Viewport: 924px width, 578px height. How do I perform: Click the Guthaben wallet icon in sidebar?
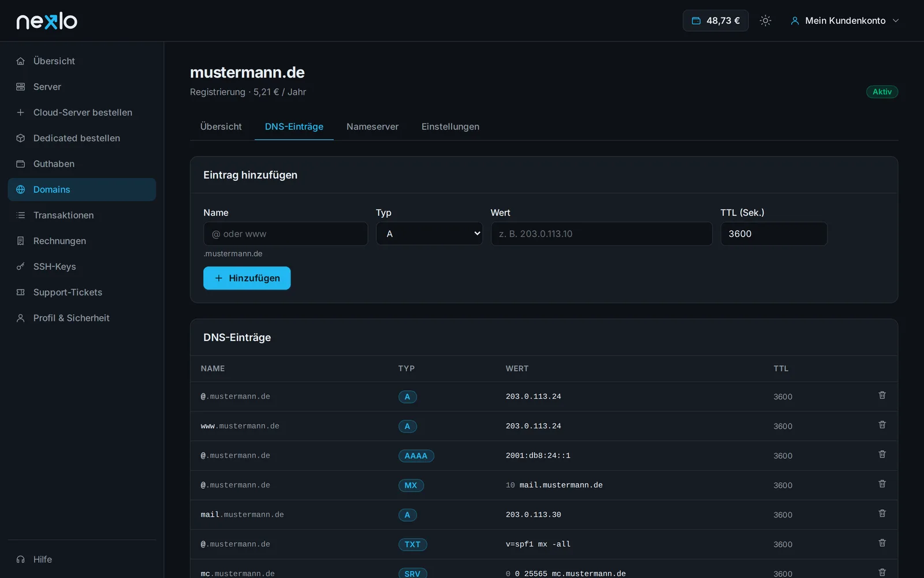tap(21, 164)
